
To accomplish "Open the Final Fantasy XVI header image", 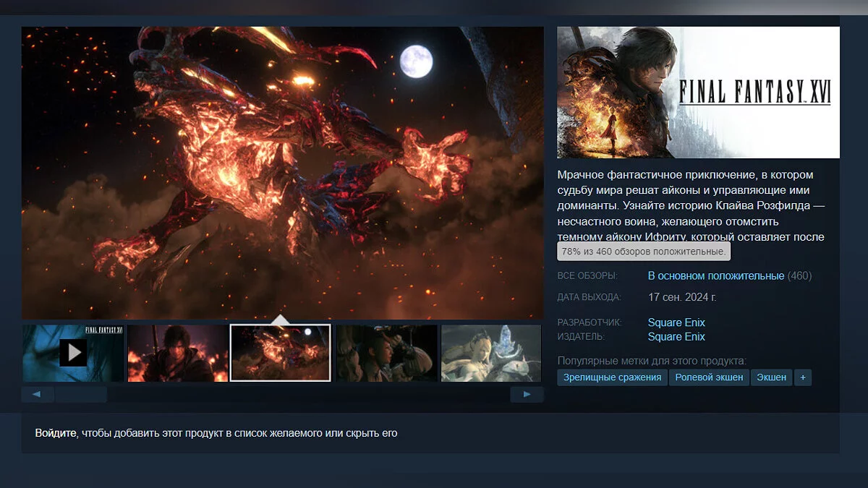I will click(698, 93).
